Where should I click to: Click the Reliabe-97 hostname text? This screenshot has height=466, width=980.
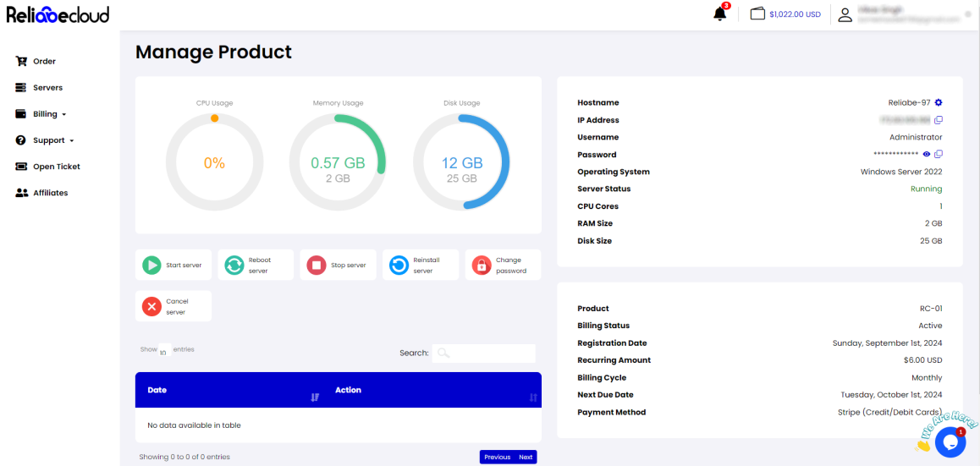tap(910, 102)
